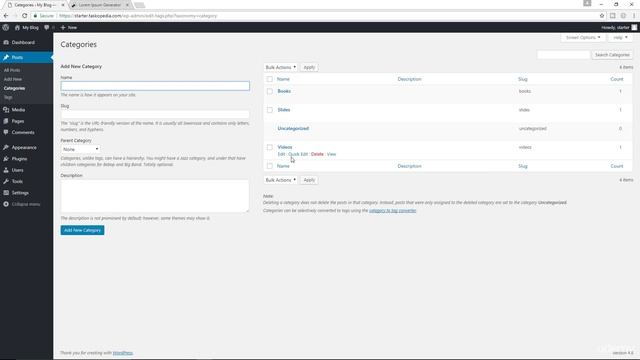Click the Comments sidebar icon
This screenshot has width=640, height=360.
[6, 132]
